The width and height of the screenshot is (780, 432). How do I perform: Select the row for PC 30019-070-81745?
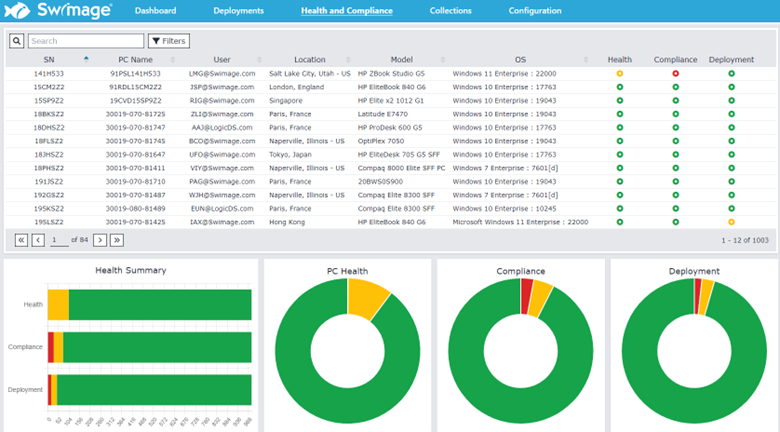point(137,141)
